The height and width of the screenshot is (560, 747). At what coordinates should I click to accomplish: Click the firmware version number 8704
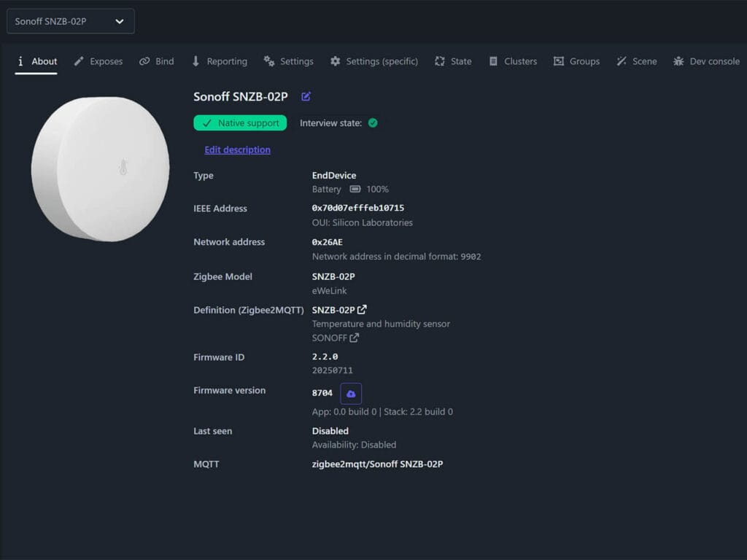tap(322, 393)
